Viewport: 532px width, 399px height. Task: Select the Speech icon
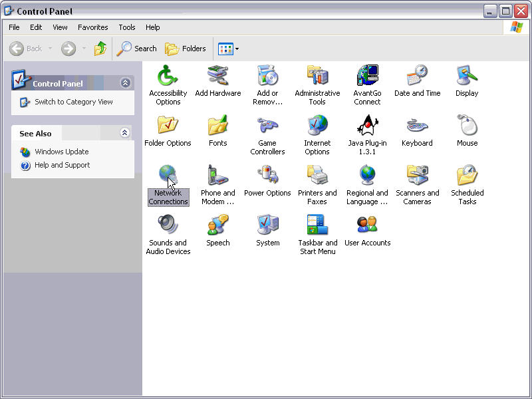(218, 225)
